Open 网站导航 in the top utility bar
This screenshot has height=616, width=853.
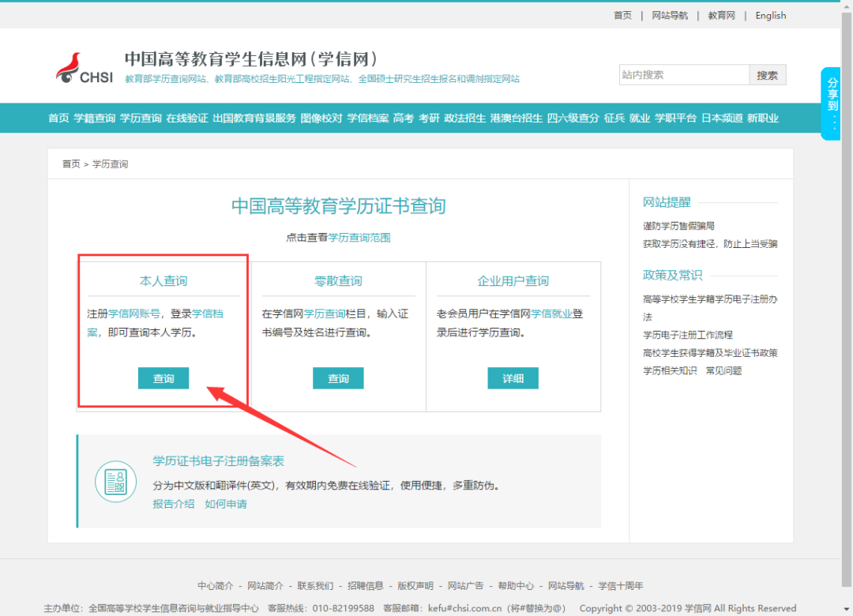670,15
